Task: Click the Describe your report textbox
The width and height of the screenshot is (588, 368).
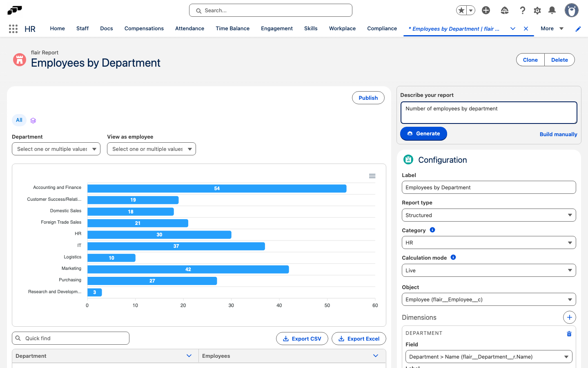Action: [x=489, y=112]
